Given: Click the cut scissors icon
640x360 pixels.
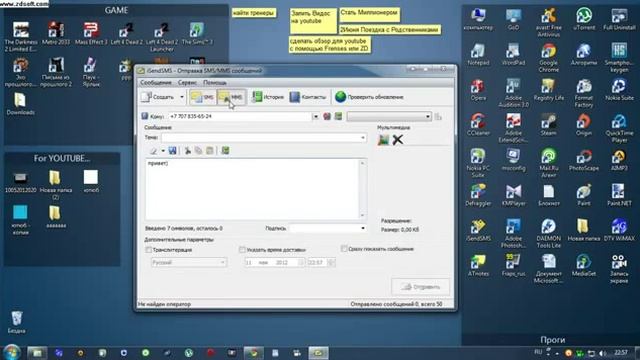Looking at the screenshot, I should point(187,151).
